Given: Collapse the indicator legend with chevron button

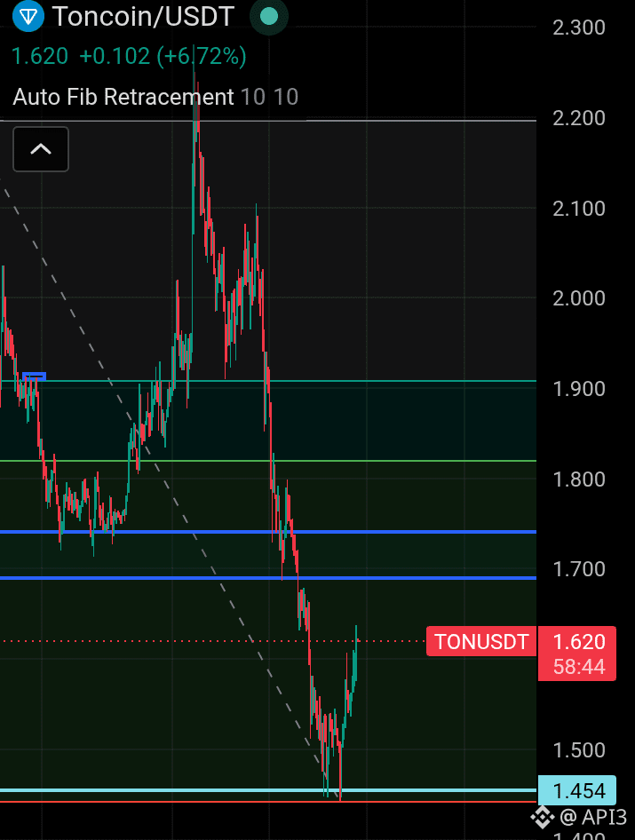Looking at the screenshot, I should (x=41, y=149).
